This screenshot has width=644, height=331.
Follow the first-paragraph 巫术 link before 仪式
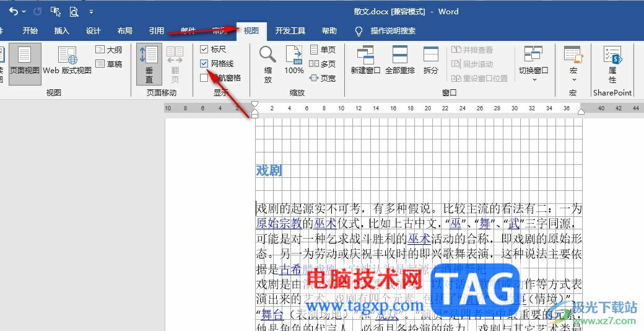(325, 223)
